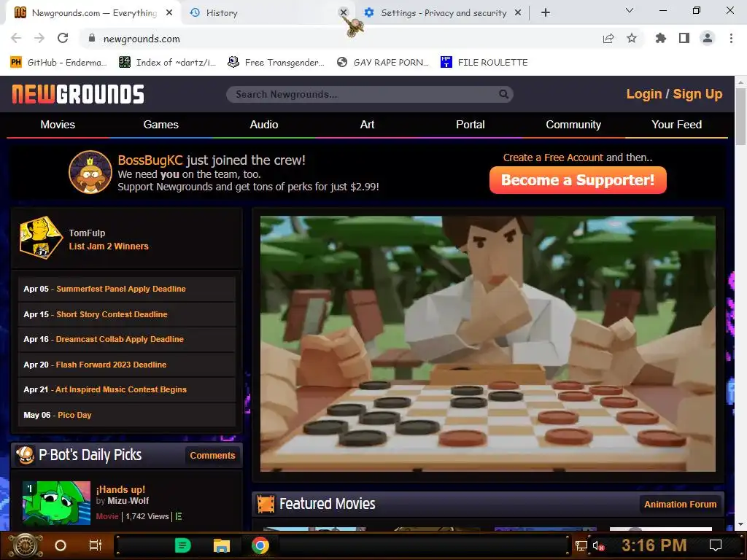747x560 pixels.
Task: Close the History tab
Action: point(344,13)
